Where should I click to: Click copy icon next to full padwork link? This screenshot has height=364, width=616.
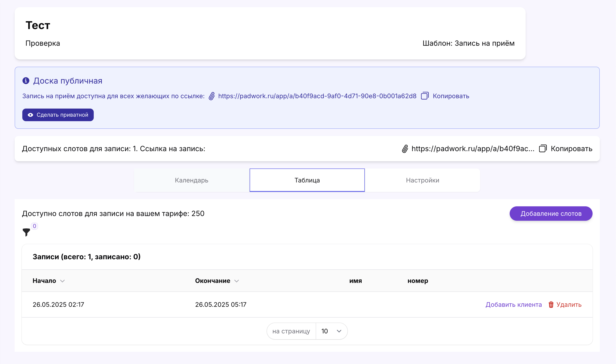coord(425,96)
